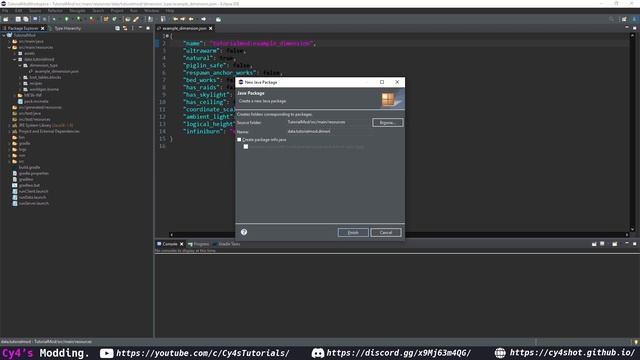This screenshot has width=640, height=360.
Task: Switch to the Type Hierarchy tab
Action: click(x=67, y=28)
